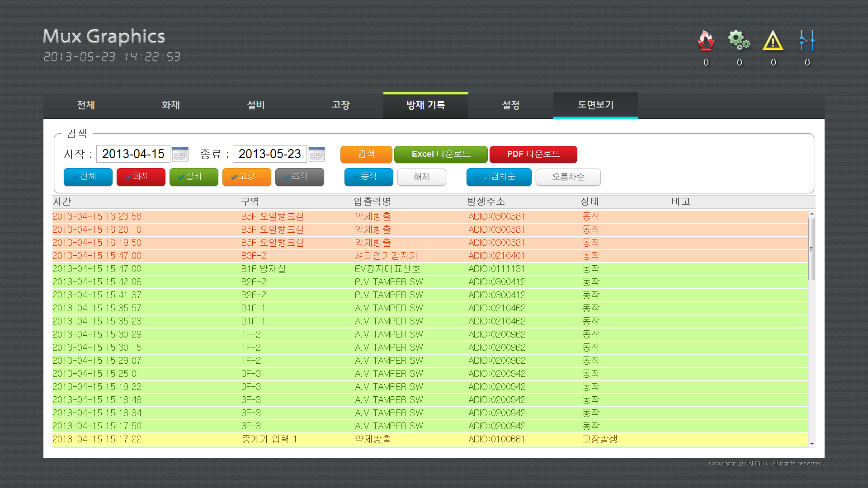Click the Mux Graphics logo title

tap(104, 37)
